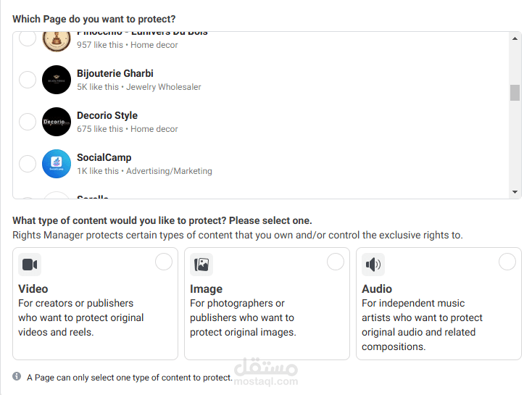Click the Audio speaker icon
Image resolution: width=532 pixels, height=395 pixels.
pyautogui.click(x=373, y=265)
